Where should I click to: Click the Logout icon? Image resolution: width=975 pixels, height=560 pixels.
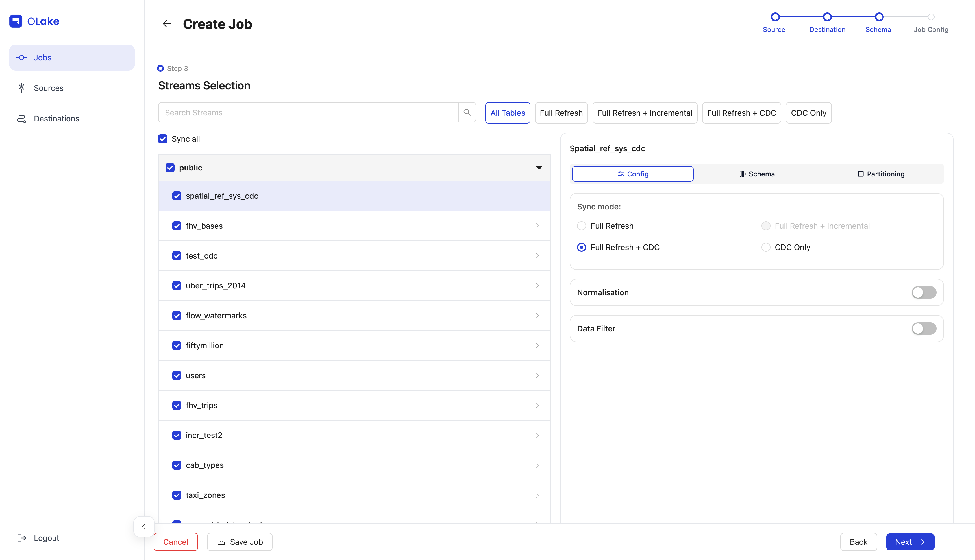pyautogui.click(x=21, y=538)
